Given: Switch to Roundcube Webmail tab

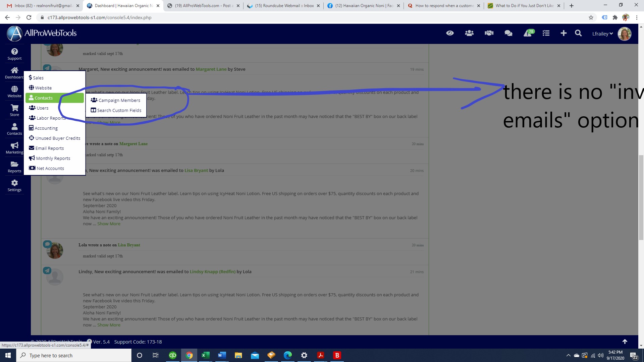Looking at the screenshot, I should [x=283, y=5].
